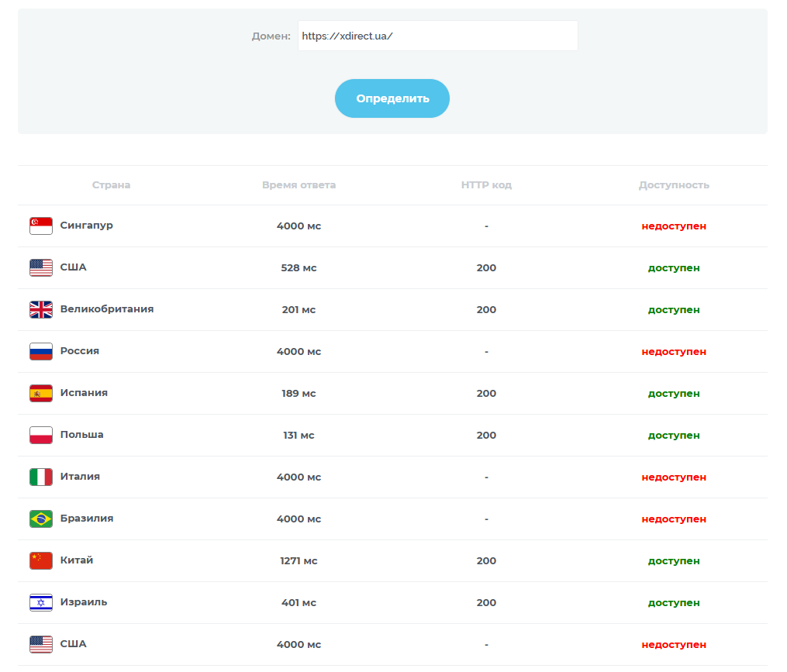
Task: Click the first США flag icon
Action: (41, 267)
